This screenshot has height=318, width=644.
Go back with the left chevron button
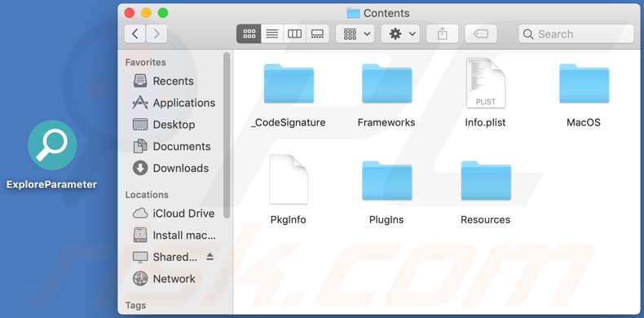[x=135, y=33]
